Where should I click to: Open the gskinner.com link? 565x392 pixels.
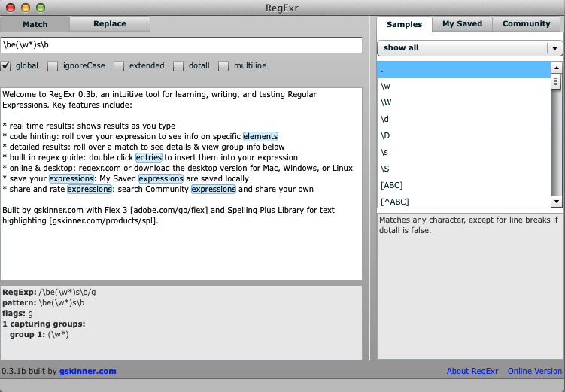pos(87,371)
